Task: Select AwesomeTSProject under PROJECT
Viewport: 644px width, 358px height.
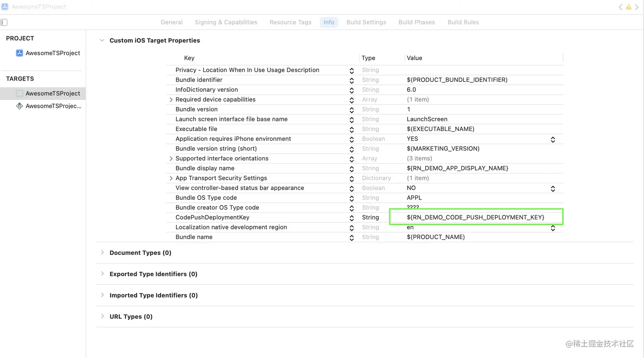Action: (53, 53)
